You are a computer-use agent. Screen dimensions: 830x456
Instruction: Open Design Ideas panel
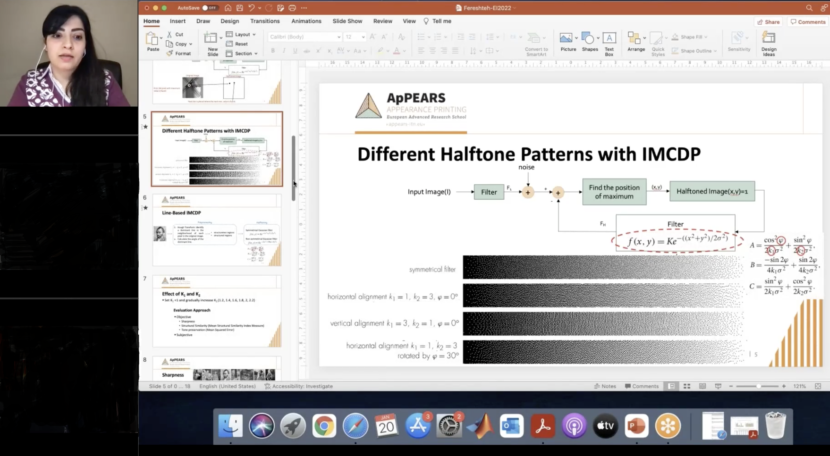tap(768, 40)
